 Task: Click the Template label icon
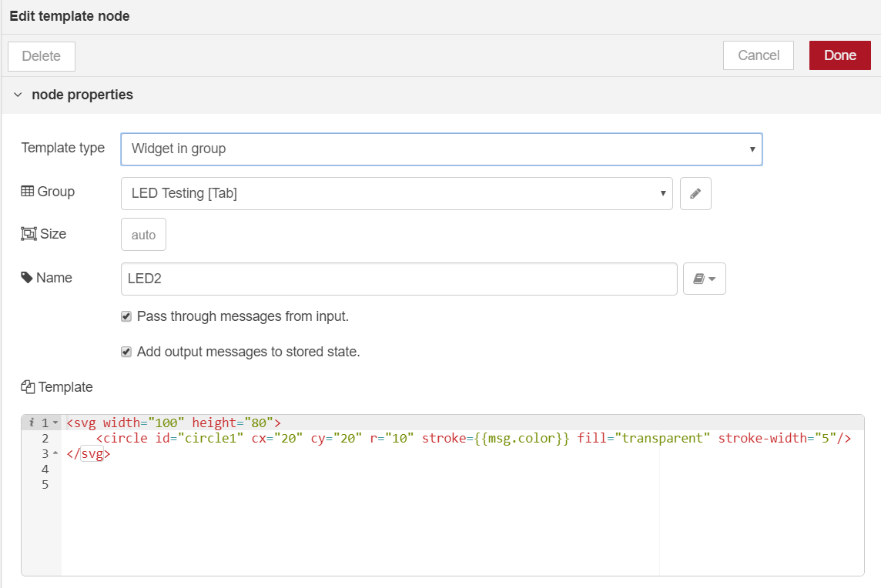[x=28, y=387]
